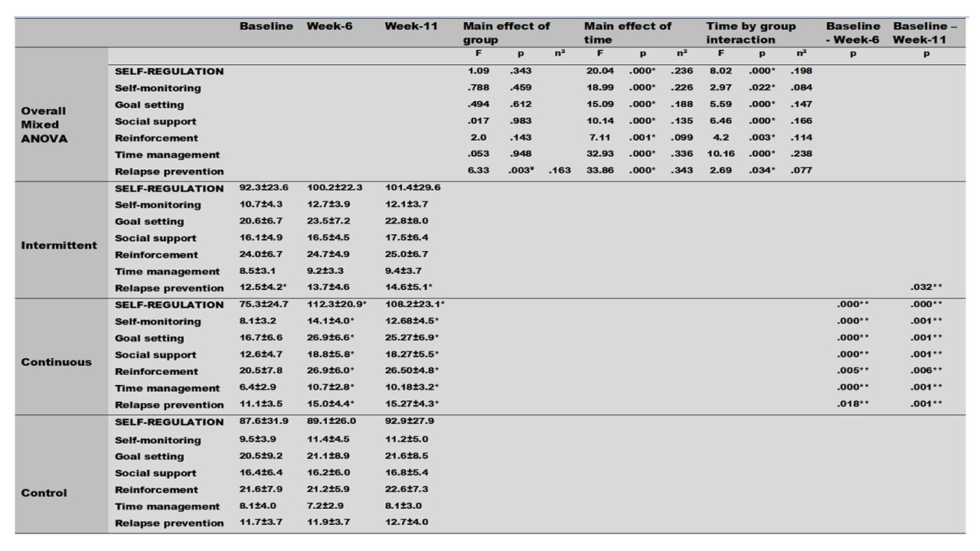
Task: Select the group effect size .163 cell
Action: tap(560, 171)
